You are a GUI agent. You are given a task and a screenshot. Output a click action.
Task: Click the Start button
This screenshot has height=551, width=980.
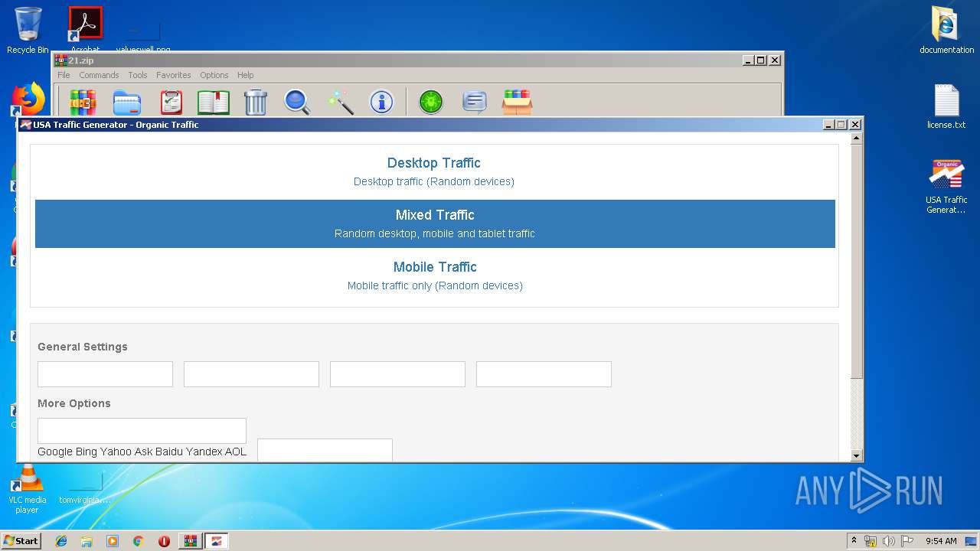click(x=21, y=540)
